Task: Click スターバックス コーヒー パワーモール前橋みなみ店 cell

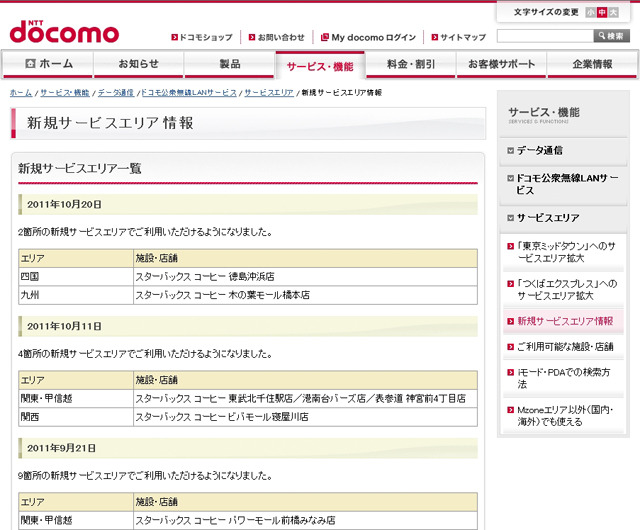Action: [305, 520]
